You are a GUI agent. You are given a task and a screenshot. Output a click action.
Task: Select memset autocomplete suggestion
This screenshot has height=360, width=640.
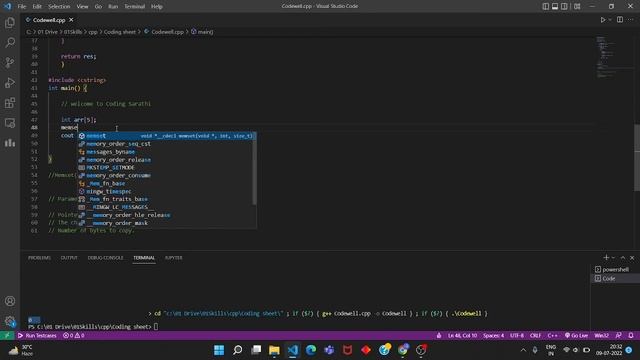165,136
